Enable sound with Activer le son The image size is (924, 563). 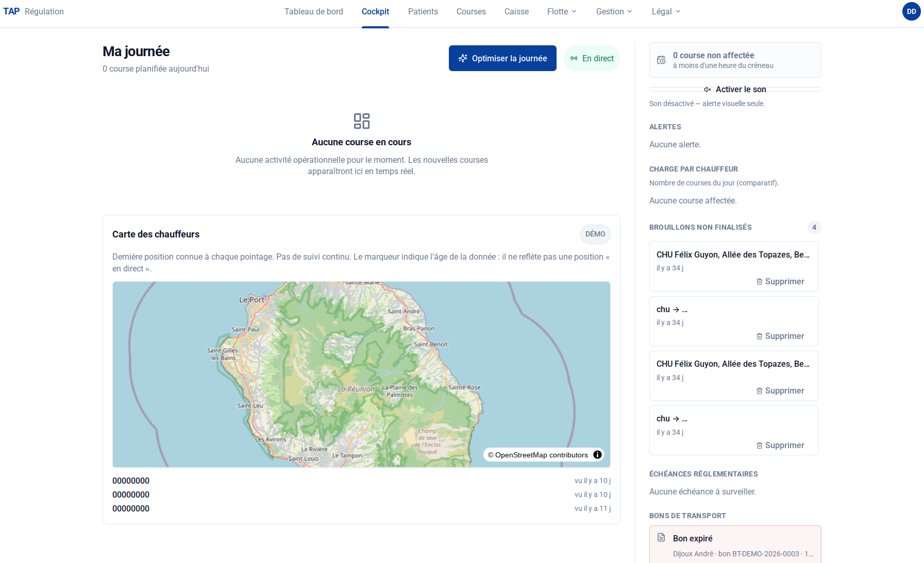(735, 89)
